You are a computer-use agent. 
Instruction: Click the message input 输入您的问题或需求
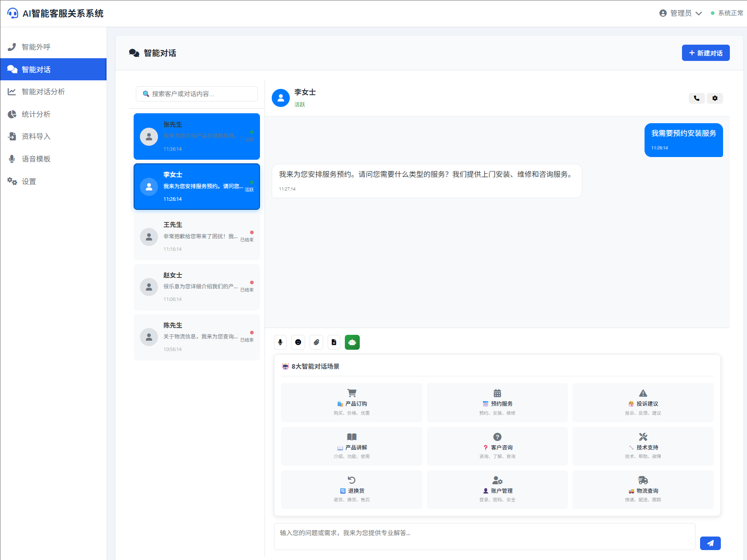tap(484, 537)
